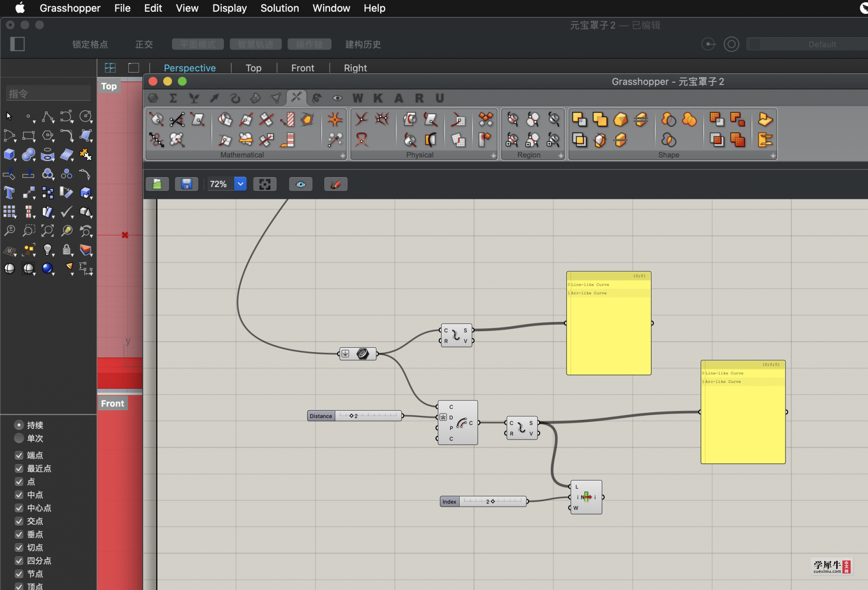The height and width of the screenshot is (590, 868).
Task: Click the Offset Curve component on canvas
Action: pyautogui.click(x=458, y=422)
